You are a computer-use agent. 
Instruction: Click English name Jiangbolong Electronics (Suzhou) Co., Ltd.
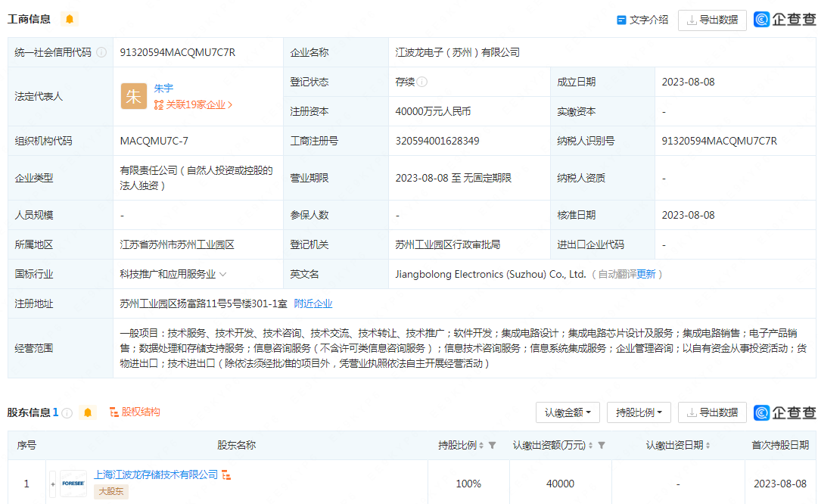click(x=490, y=275)
